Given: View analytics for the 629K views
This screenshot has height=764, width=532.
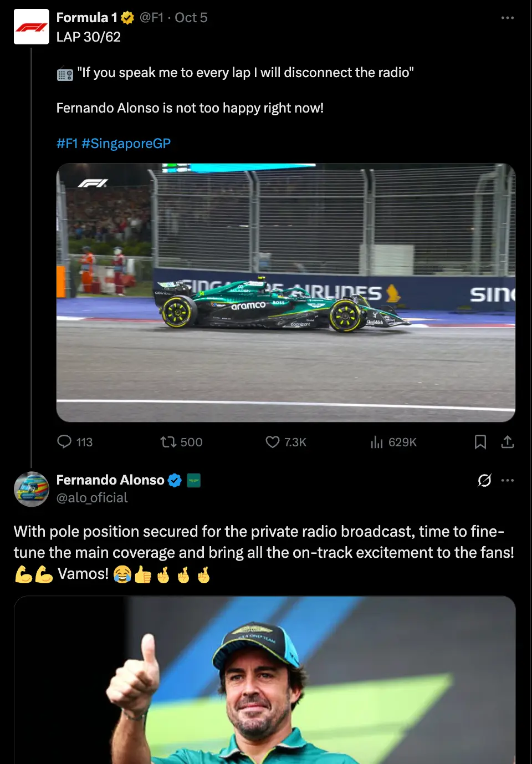Looking at the screenshot, I should (393, 442).
